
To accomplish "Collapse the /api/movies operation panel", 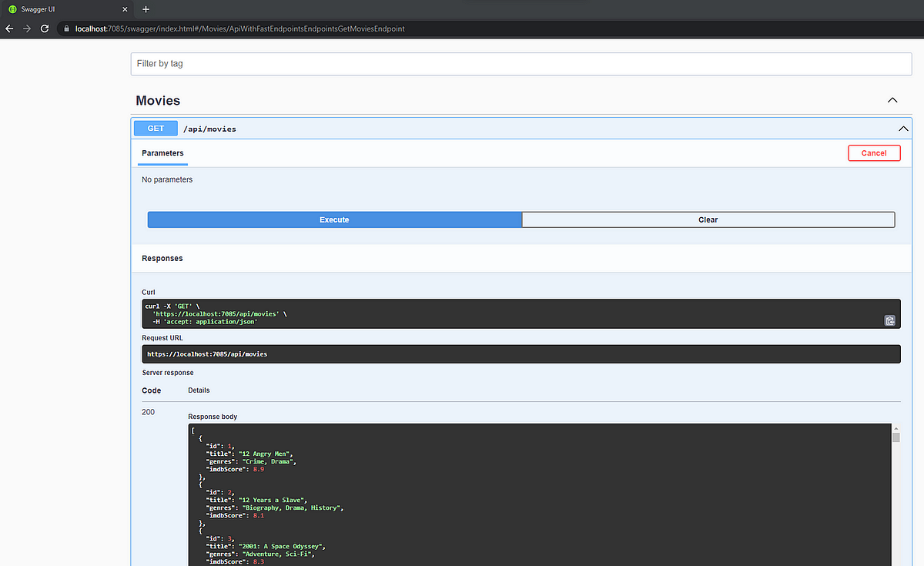I will point(902,128).
